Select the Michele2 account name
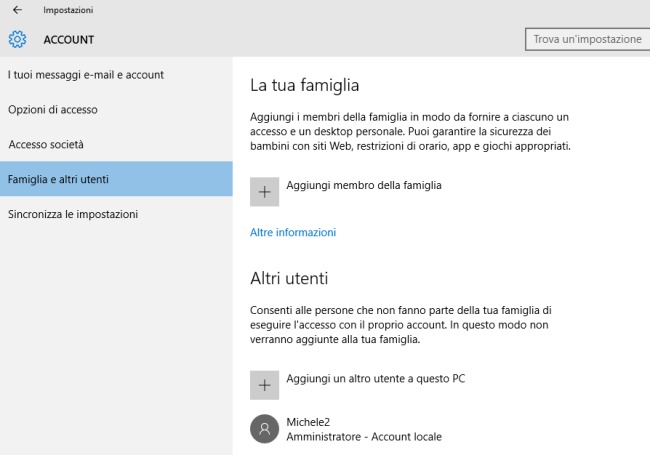This screenshot has width=650, height=455. click(x=310, y=422)
